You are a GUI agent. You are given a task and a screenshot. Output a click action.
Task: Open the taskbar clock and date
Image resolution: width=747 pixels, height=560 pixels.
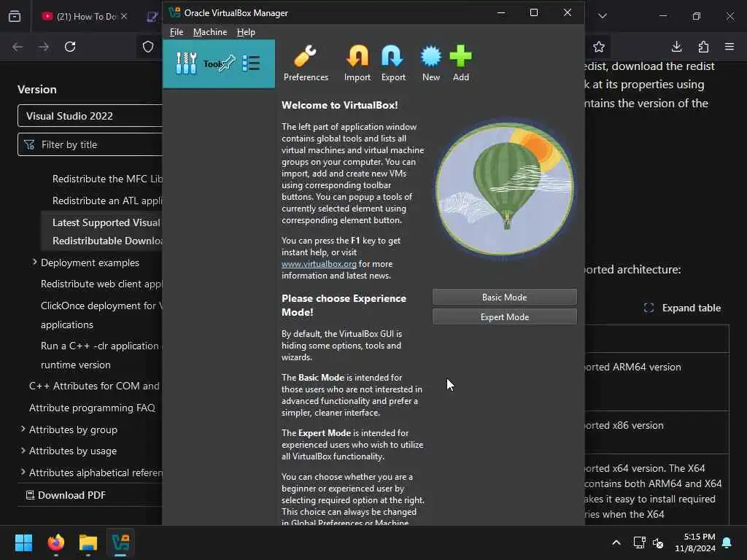click(695, 542)
